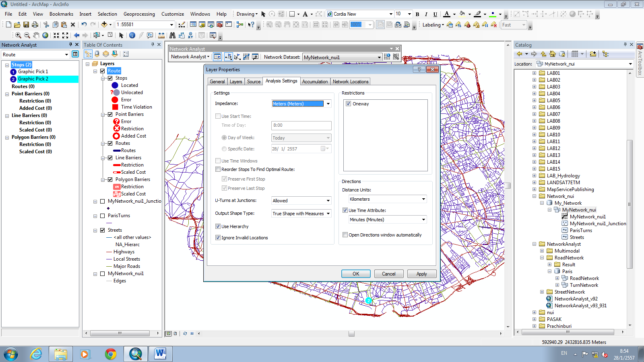The image size is (644, 362).
Task: Activate the Pan hand tool
Action: coord(36,35)
